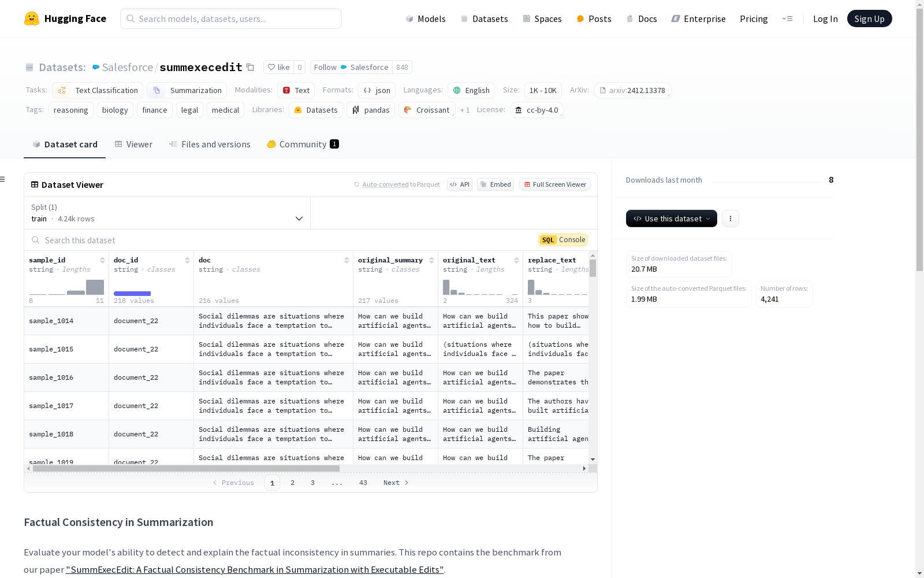Copy dataset name with the copy icon
Image resolution: width=924 pixels, height=578 pixels.
[250, 67]
